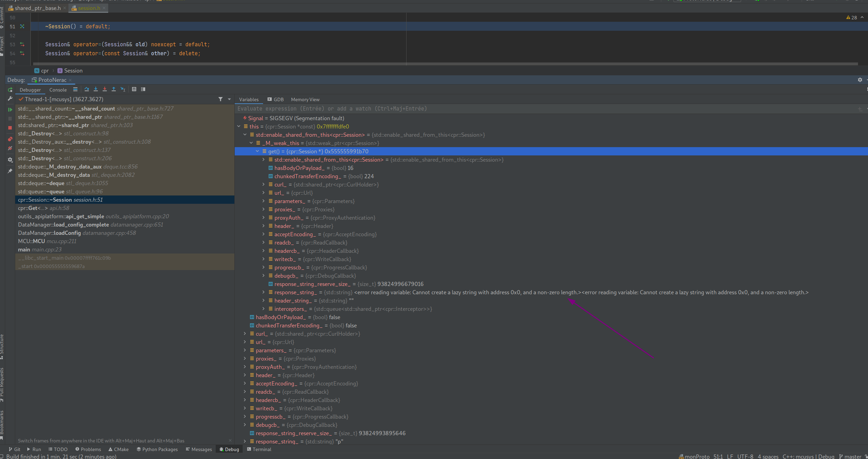Collapse the get() variable node
The width and height of the screenshot is (868, 459).
[x=258, y=151]
